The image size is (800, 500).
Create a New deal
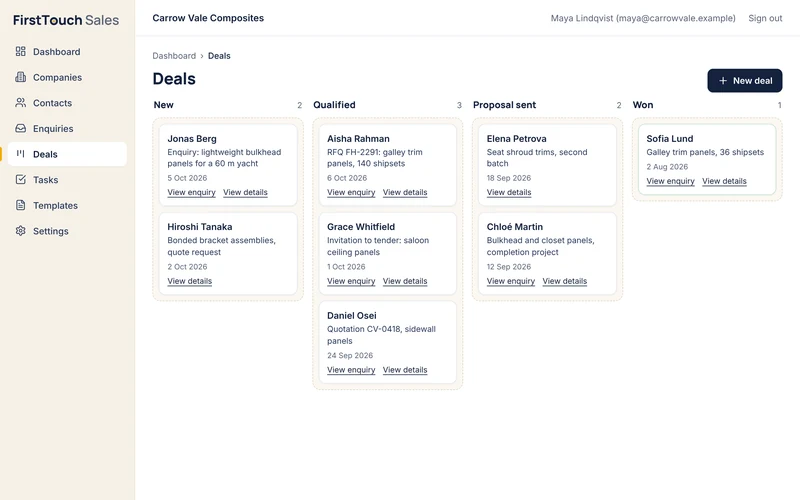[744, 81]
